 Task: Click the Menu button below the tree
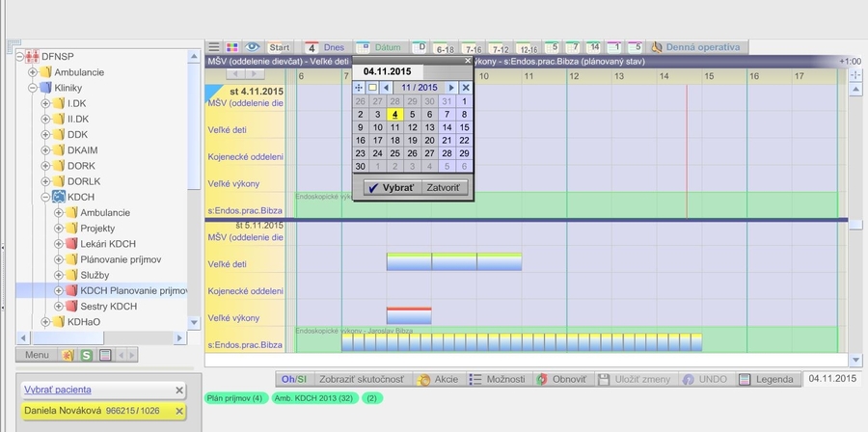coord(38,356)
